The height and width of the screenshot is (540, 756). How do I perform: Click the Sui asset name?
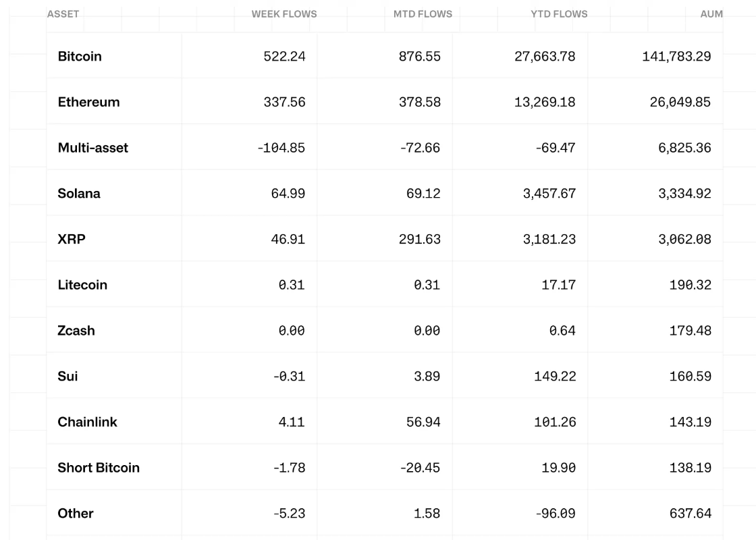pyautogui.click(x=67, y=377)
